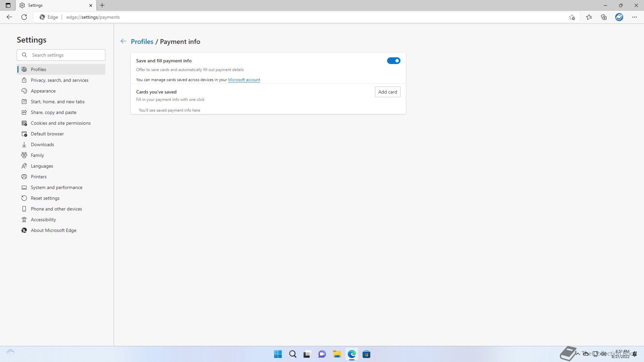Image resolution: width=644 pixels, height=362 pixels.
Task: Click the browser back arrow
Action: coord(9,17)
